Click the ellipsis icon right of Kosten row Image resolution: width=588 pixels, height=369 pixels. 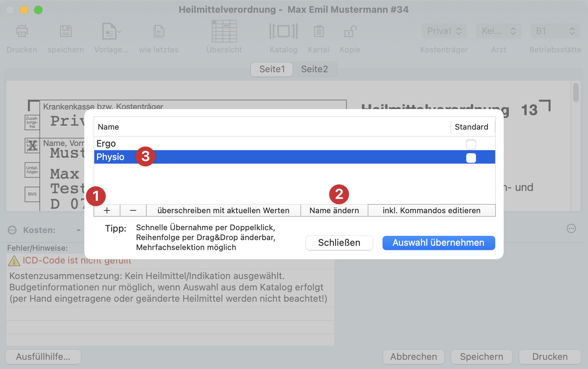tap(571, 229)
